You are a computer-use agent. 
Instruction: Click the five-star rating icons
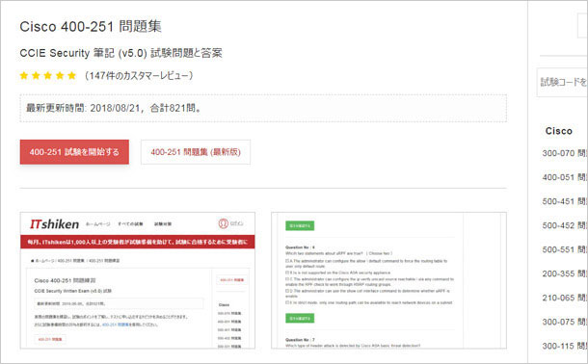click(x=48, y=76)
